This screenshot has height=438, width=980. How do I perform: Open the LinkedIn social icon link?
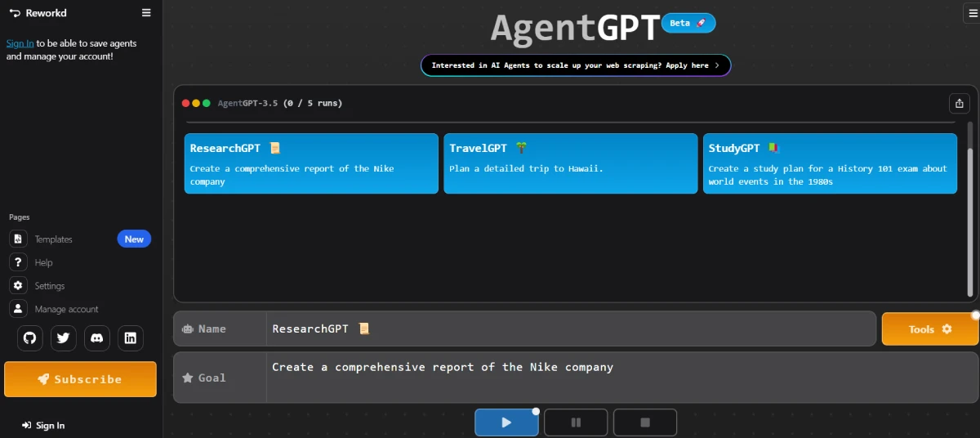[x=130, y=337]
